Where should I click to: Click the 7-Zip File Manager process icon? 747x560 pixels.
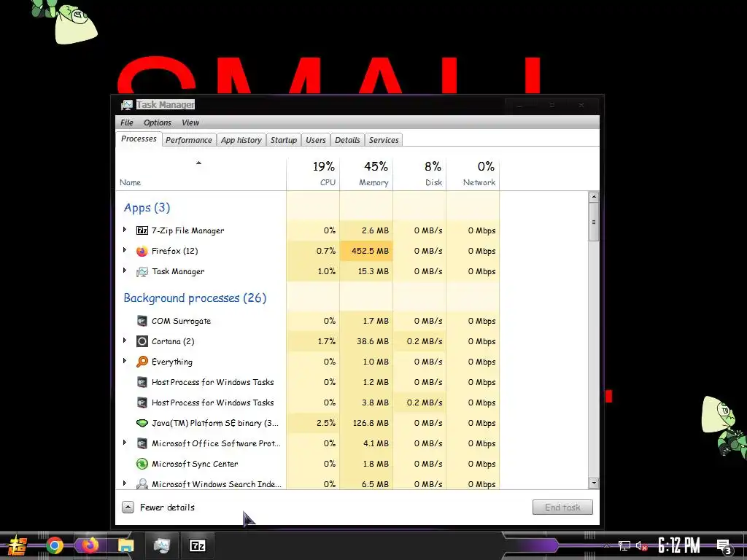142,230
